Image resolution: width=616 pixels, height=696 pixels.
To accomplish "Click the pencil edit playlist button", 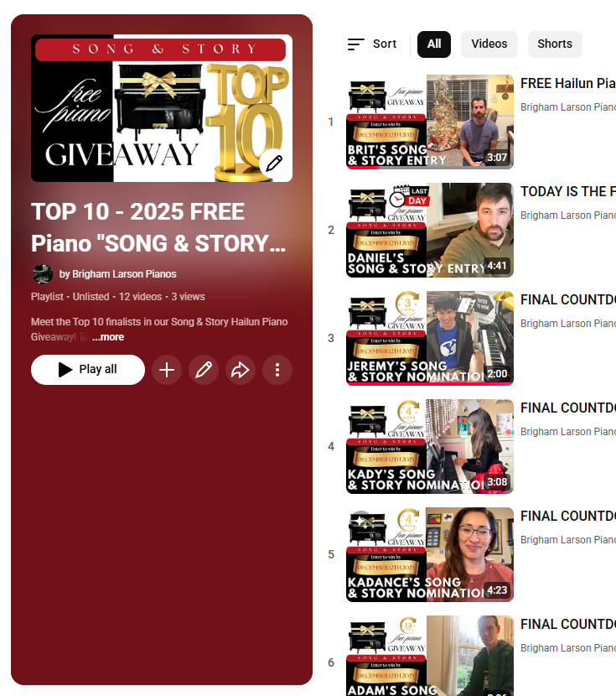I will click(x=204, y=370).
